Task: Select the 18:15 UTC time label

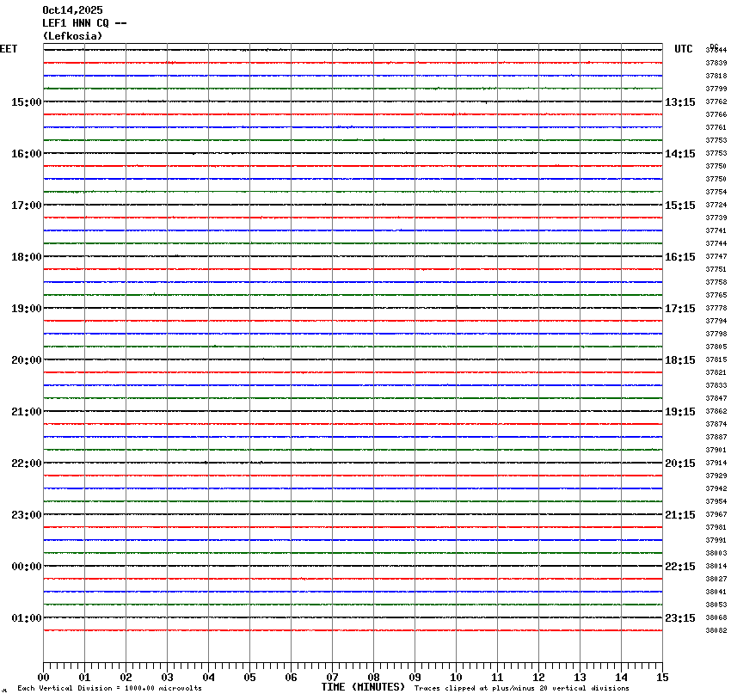Action: click(x=679, y=360)
